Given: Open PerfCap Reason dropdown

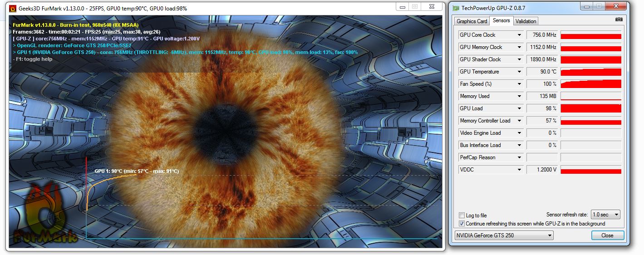Looking at the screenshot, I should [520, 157].
